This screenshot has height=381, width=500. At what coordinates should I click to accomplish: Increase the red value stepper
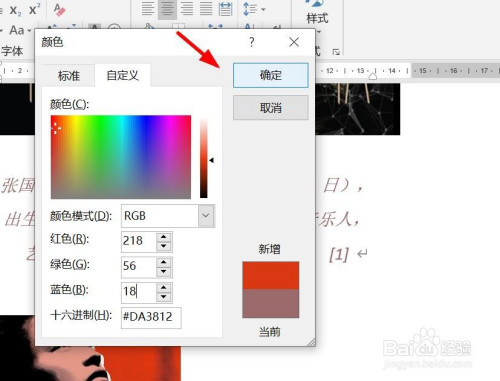[x=164, y=237]
